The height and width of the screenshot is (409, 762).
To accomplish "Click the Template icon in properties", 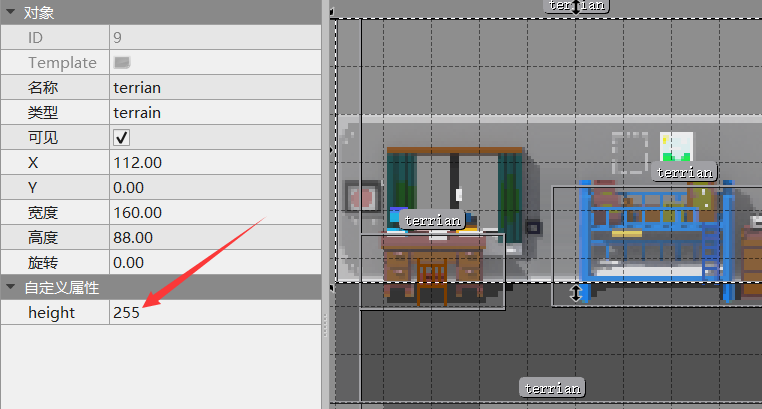I will click(121, 62).
